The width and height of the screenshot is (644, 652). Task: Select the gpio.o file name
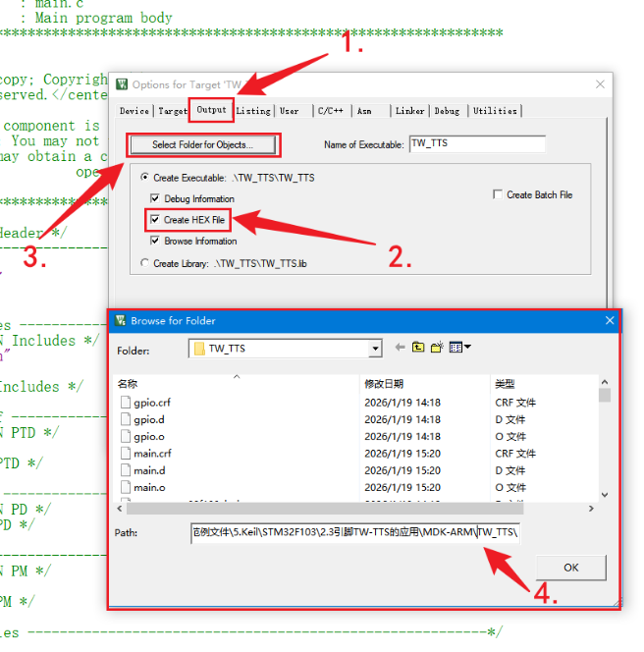[149, 437]
